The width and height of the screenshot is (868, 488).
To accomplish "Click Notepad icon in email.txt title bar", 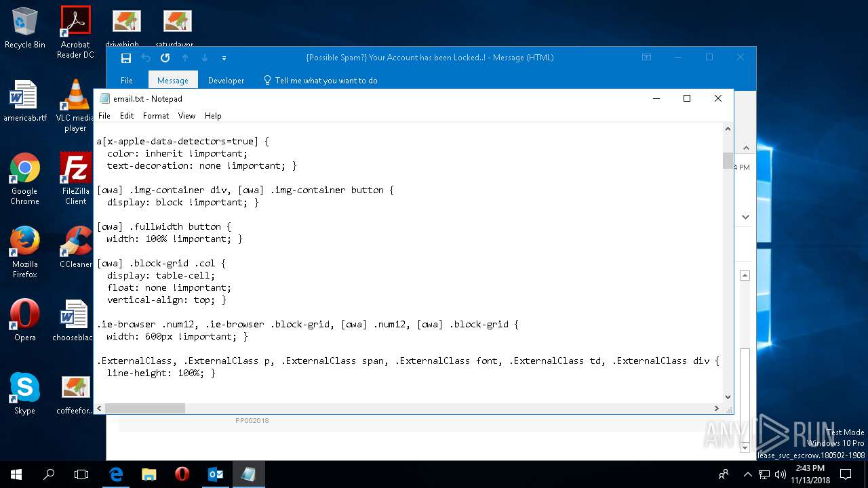I will pyautogui.click(x=104, y=98).
